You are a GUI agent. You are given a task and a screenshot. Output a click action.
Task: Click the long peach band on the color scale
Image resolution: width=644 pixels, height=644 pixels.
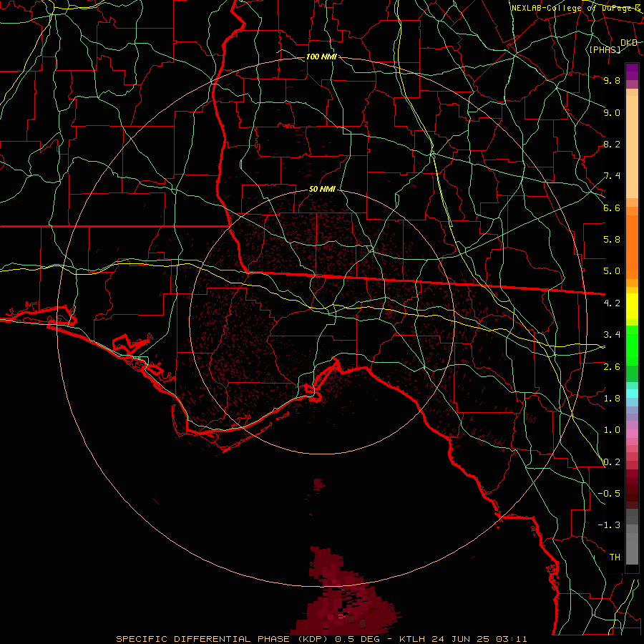coord(632,147)
